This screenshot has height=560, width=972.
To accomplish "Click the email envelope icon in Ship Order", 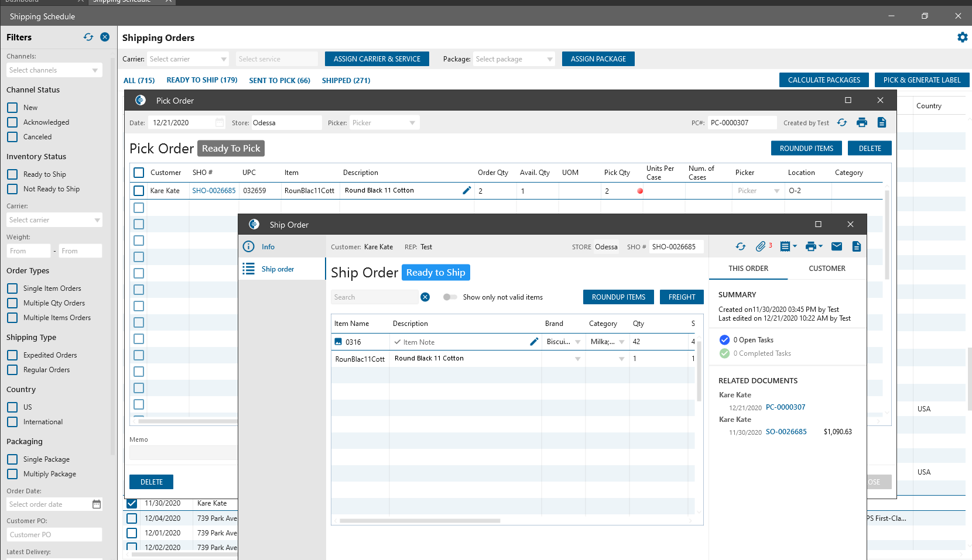I will click(x=837, y=246).
